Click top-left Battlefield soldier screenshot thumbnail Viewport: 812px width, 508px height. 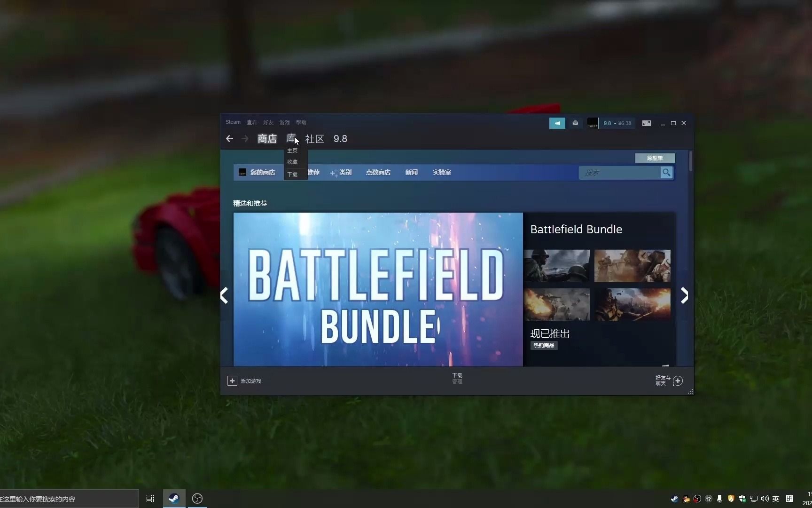pos(556,266)
